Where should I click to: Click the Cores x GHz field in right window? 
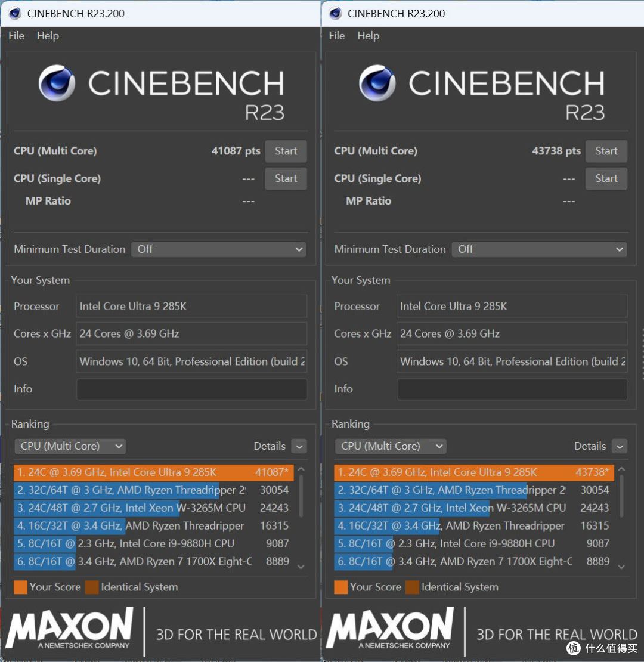click(512, 333)
